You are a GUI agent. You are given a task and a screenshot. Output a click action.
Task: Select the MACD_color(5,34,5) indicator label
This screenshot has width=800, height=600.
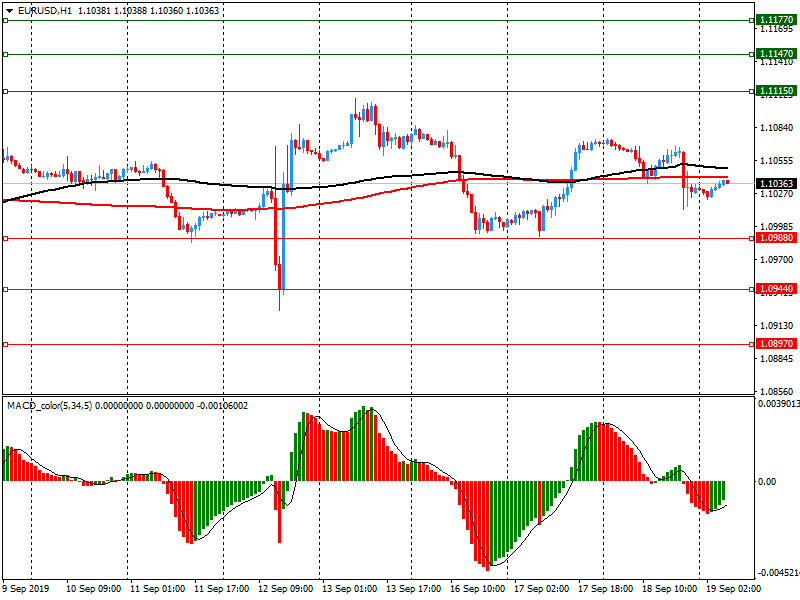coord(50,406)
